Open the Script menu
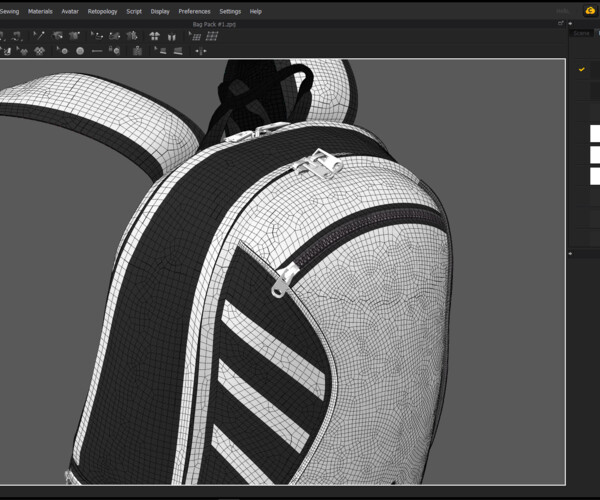This screenshot has width=600, height=500. (134, 11)
